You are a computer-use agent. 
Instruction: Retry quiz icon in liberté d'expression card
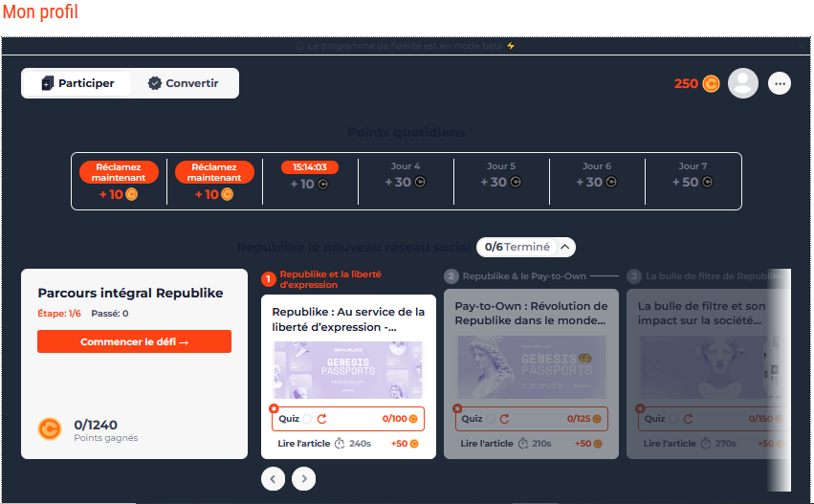click(321, 419)
